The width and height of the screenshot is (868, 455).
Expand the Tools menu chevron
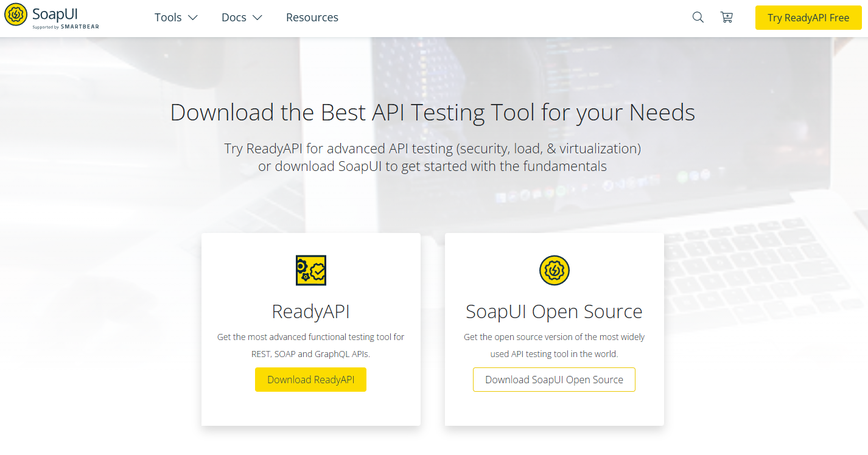[193, 18]
